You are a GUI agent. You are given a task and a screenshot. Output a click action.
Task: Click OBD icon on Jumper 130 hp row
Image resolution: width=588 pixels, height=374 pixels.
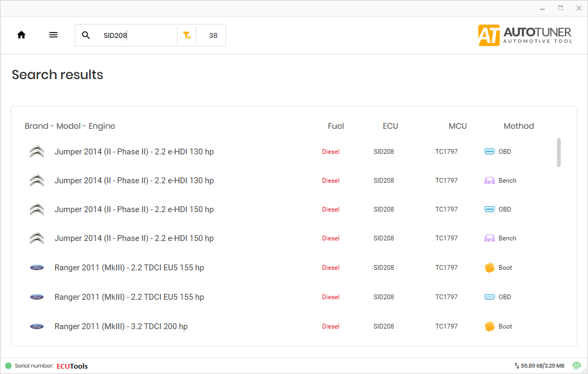490,152
